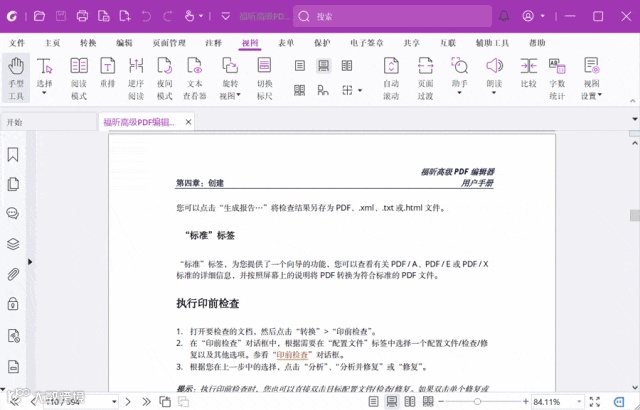The image size is (640, 410).
Task: Click the Compare (比较) icon
Action: point(529,73)
